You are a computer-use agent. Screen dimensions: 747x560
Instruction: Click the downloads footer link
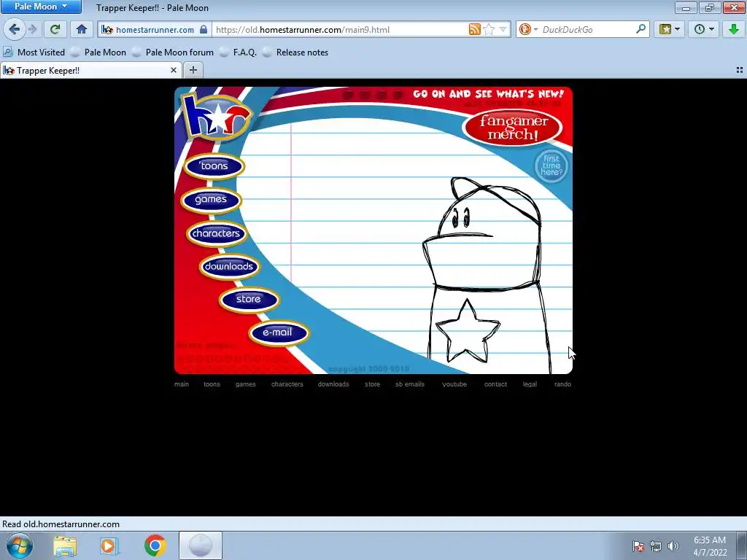click(333, 384)
